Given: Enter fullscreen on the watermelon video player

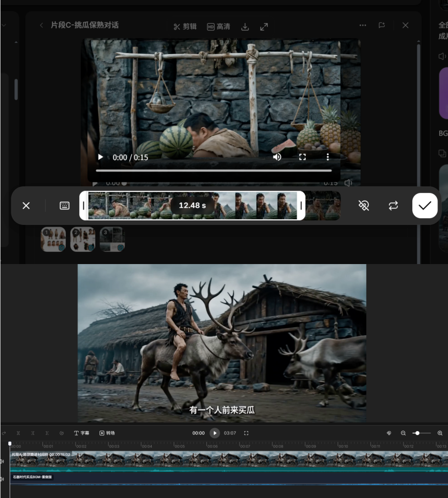Looking at the screenshot, I should coord(302,157).
